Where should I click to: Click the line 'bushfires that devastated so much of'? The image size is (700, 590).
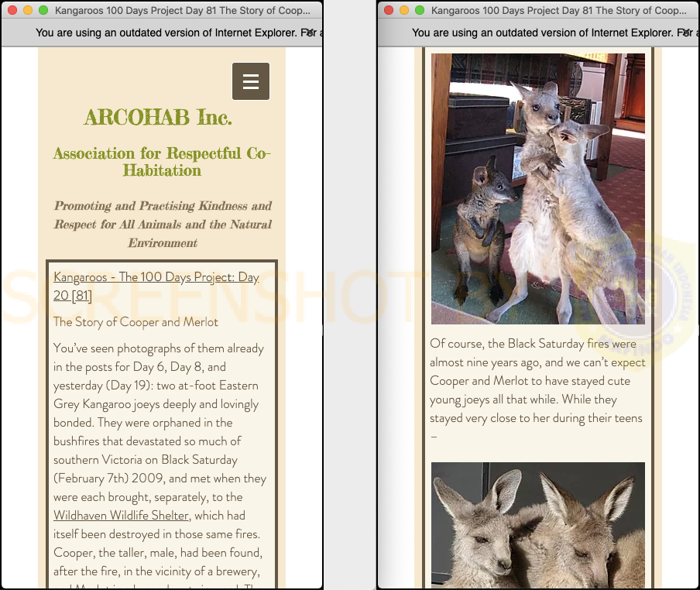(x=147, y=441)
